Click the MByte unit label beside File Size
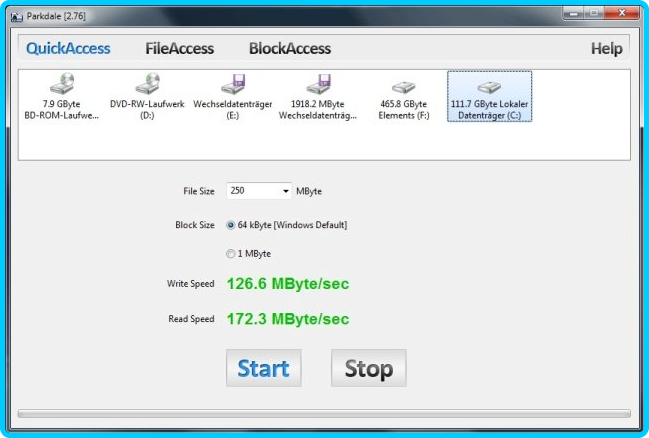This screenshot has height=438, width=649. click(x=309, y=191)
